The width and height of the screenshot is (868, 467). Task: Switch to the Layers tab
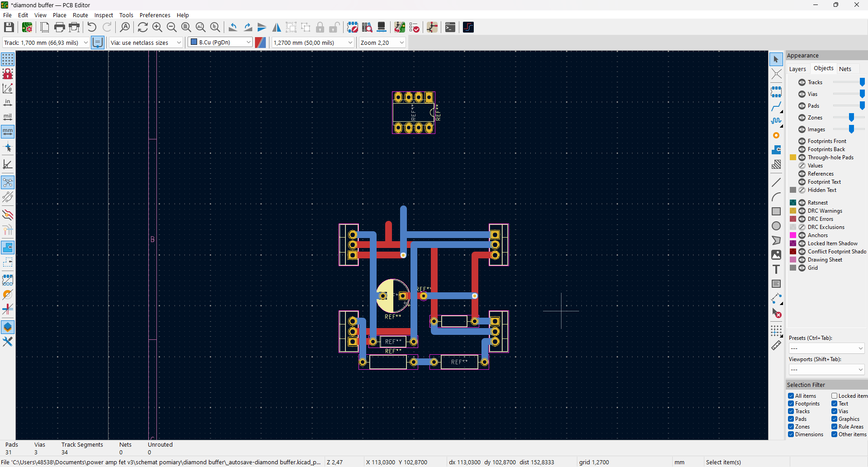point(797,69)
